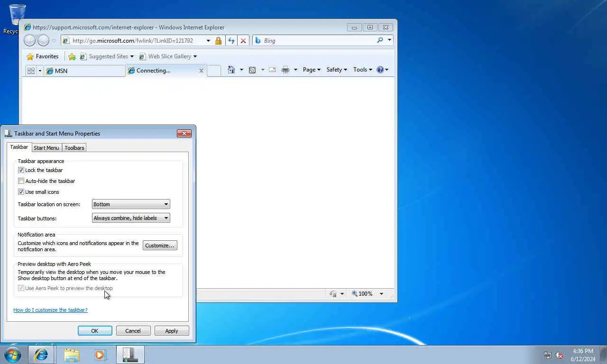Open Windows Explorer folder taskbar icon

(x=72, y=355)
